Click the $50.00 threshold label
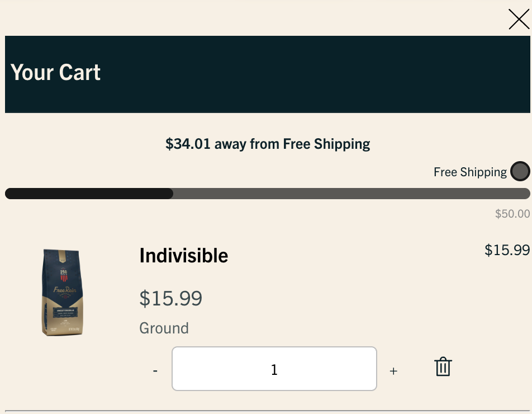532x414 pixels. pyautogui.click(x=512, y=214)
